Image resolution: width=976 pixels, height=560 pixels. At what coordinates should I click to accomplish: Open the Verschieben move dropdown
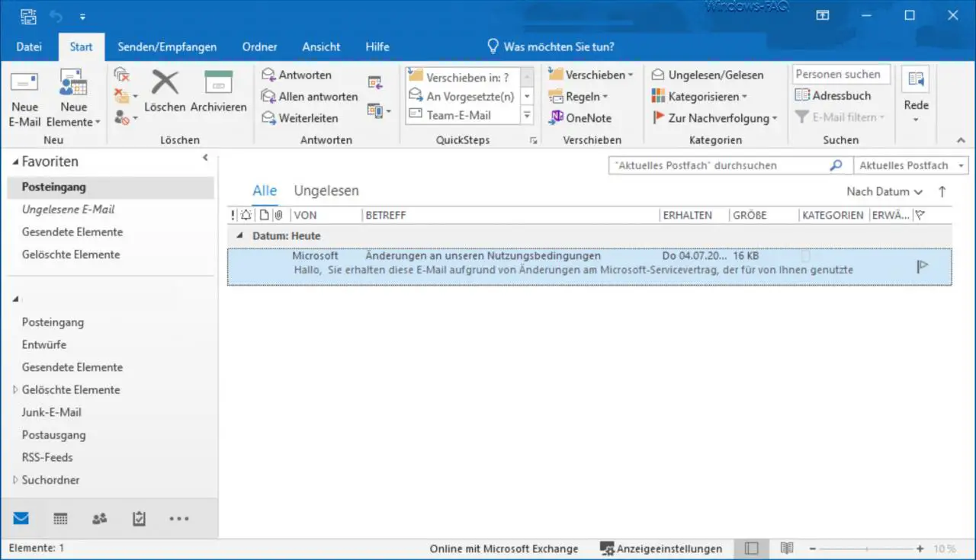[591, 75]
